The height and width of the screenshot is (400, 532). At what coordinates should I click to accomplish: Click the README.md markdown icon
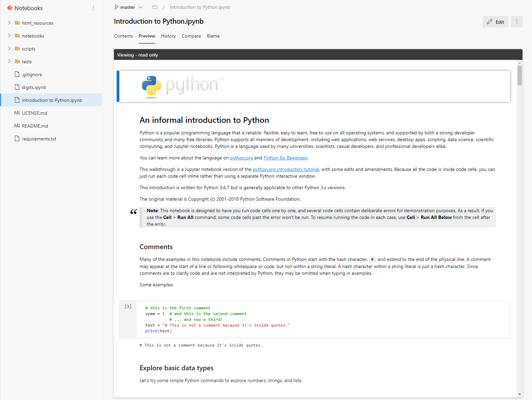17,126
